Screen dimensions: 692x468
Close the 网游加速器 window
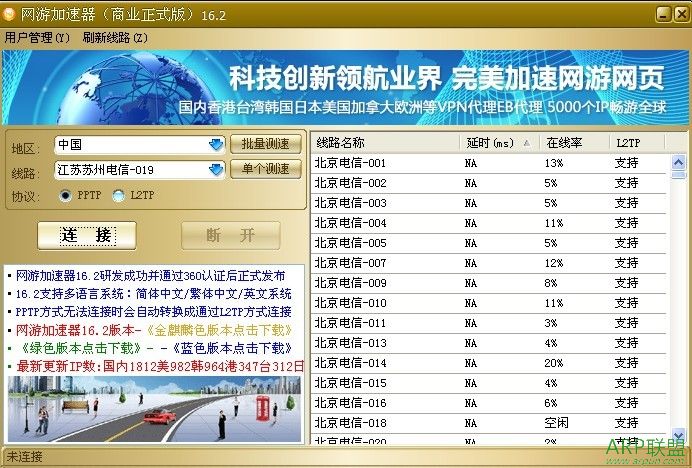[680, 13]
